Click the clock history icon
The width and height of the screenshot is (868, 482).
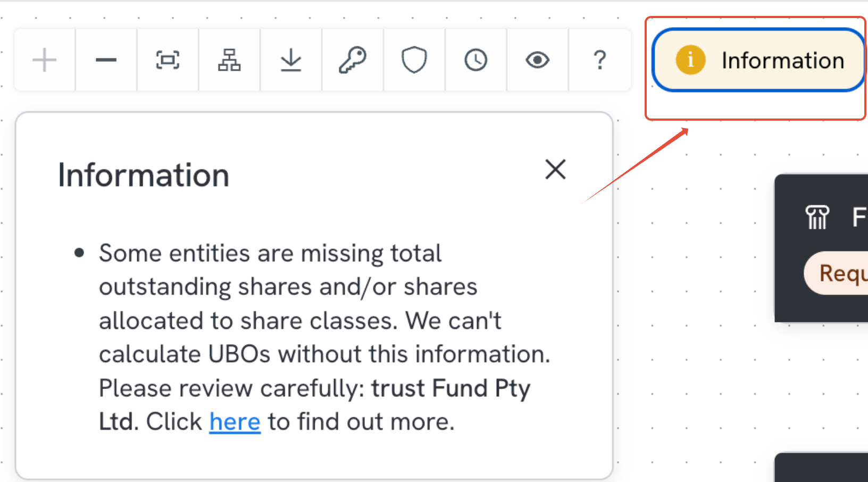476,60
